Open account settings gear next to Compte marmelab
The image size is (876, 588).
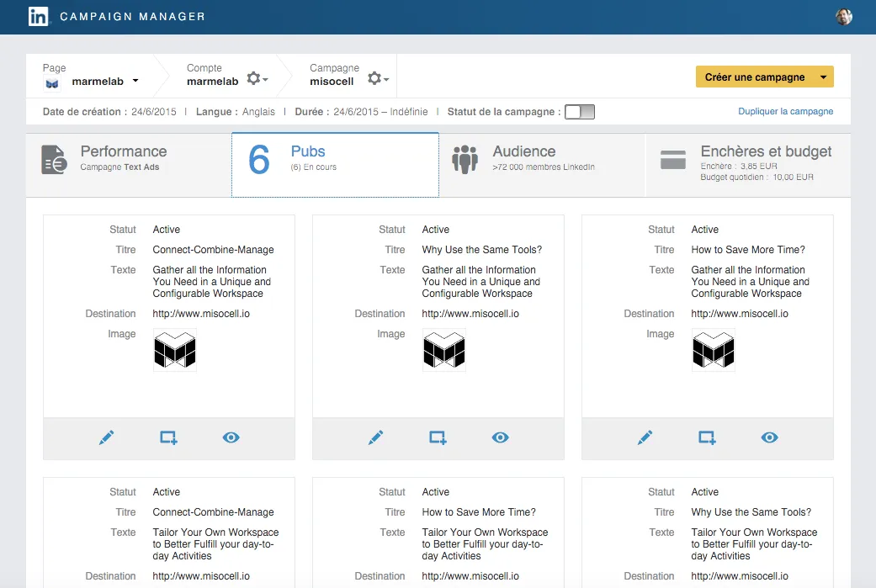point(257,78)
